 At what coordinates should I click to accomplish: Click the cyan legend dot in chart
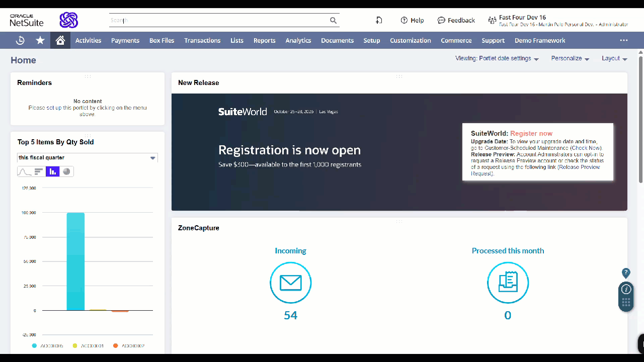(x=34, y=346)
